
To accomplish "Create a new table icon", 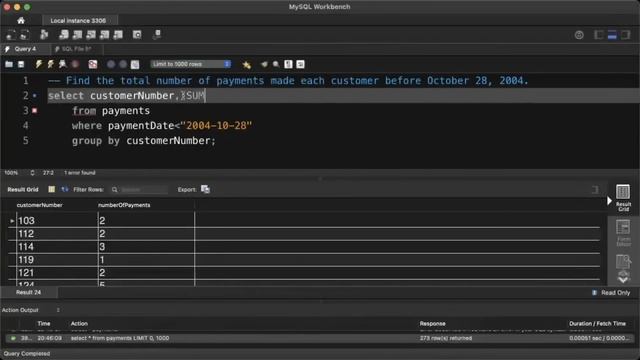I will click(77, 35).
